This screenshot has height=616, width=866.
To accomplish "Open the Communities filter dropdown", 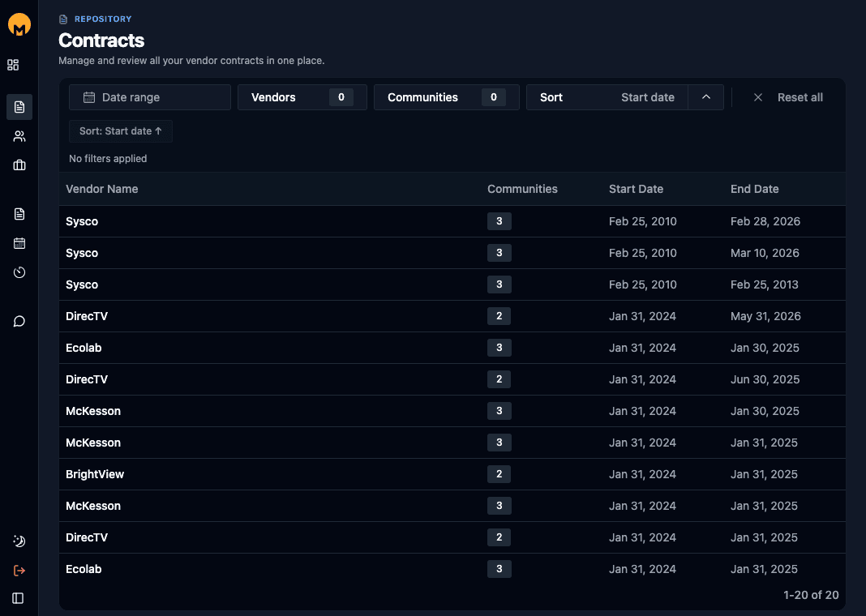I will 446,97.
